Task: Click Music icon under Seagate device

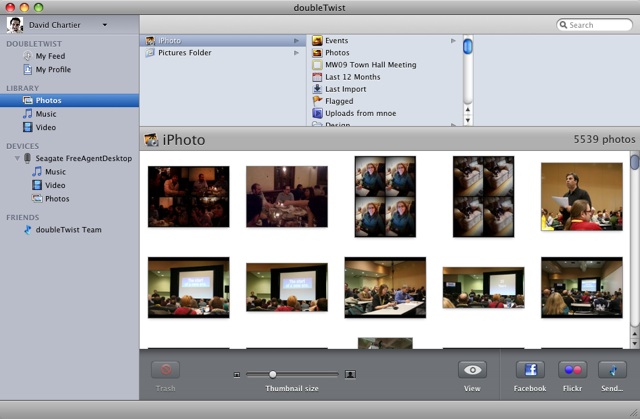Action: coord(37,172)
